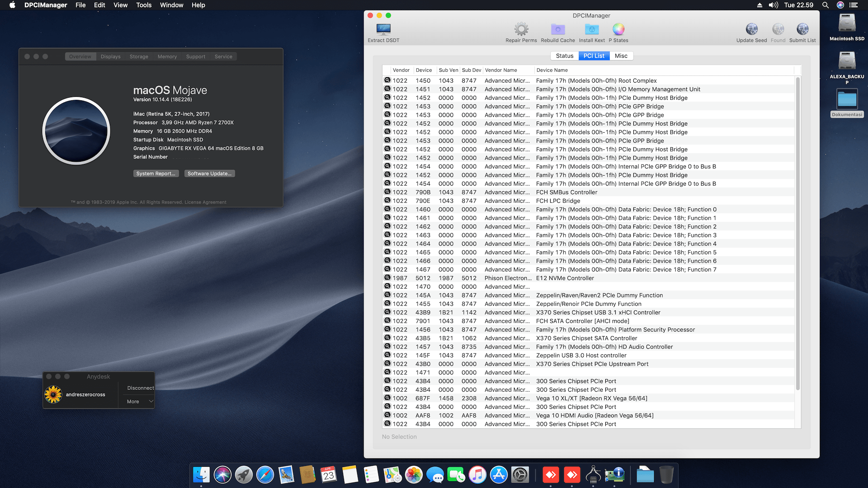Screen dimensions: 868x488
Task: Open Launchpad from the Dock
Action: tap(244, 475)
